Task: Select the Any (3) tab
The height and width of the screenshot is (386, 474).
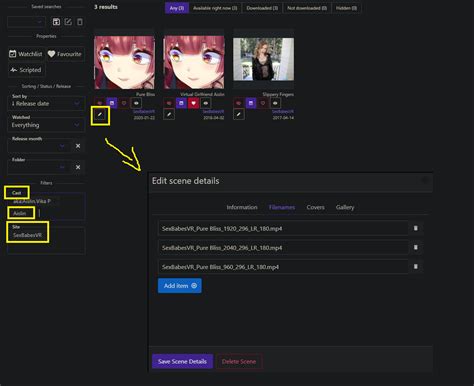Action: tap(177, 8)
